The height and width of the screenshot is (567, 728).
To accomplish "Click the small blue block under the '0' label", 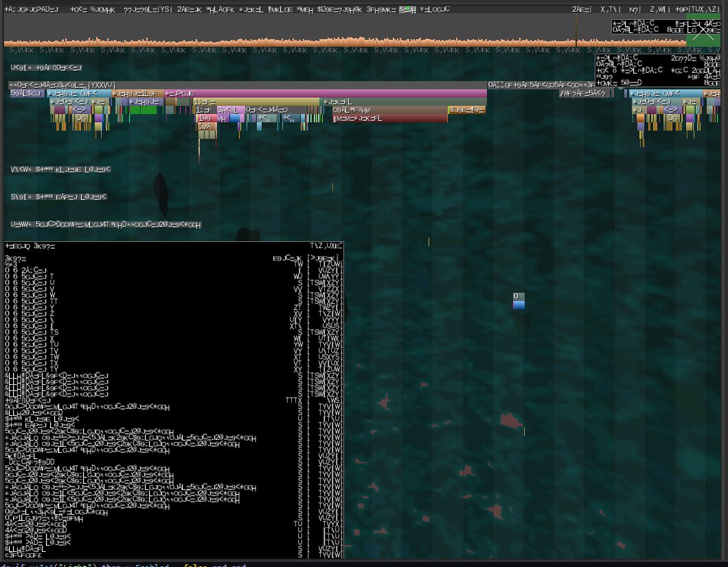I will 519,305.
